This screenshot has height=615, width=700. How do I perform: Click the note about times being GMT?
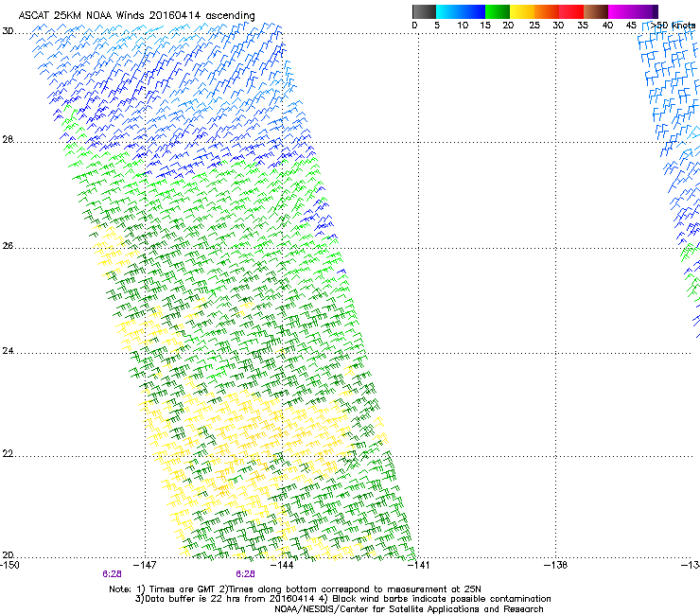coord(295,589)
